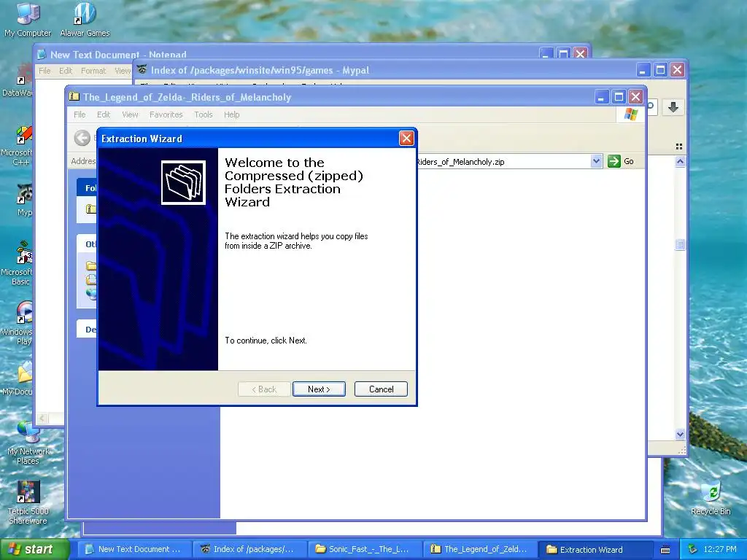
Task: Select the Microsoft Basic desktop icon
Action: click(18, 264)
